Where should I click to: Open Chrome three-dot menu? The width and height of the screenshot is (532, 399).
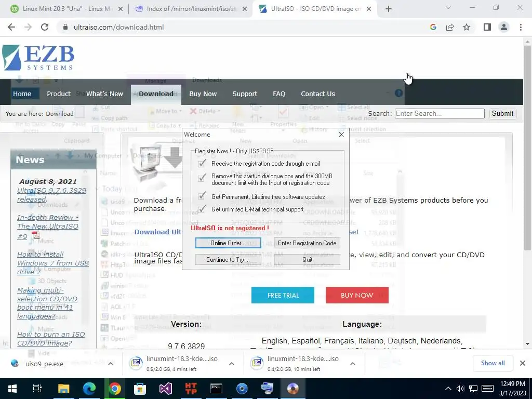521,27
